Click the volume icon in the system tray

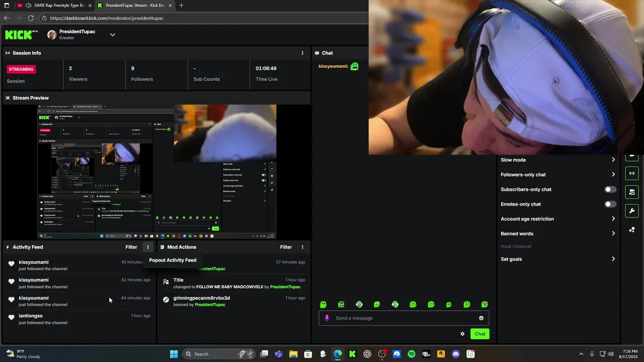[611, 354]
